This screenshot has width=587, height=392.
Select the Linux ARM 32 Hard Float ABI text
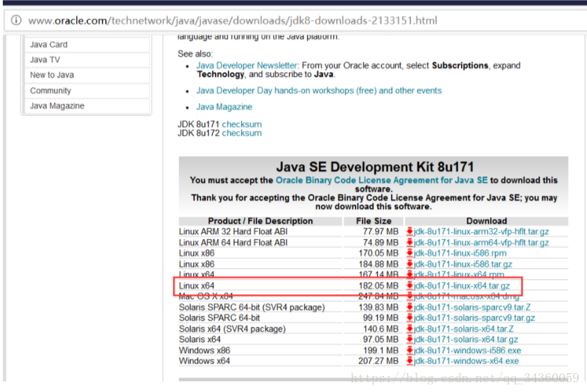click(x=234, y=231)
